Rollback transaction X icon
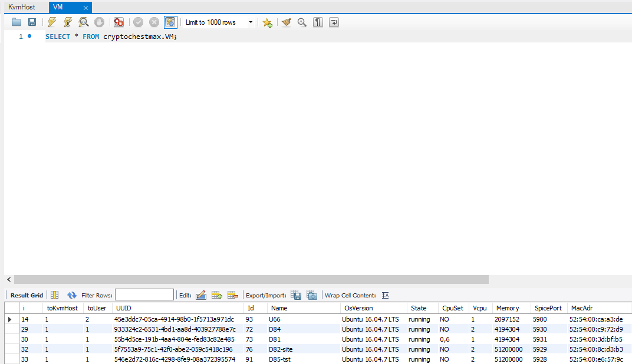 point(154,22)
